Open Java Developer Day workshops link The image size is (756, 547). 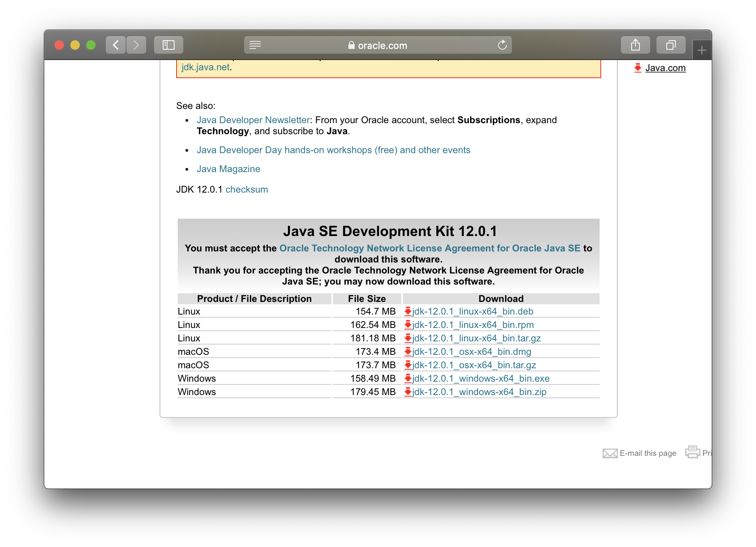pos(333,150)
